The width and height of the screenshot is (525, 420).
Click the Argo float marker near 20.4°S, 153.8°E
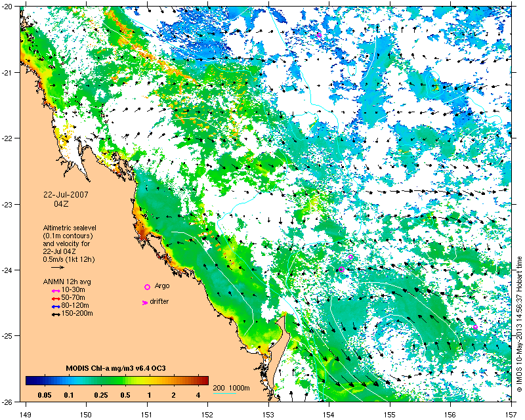point(319,35)
